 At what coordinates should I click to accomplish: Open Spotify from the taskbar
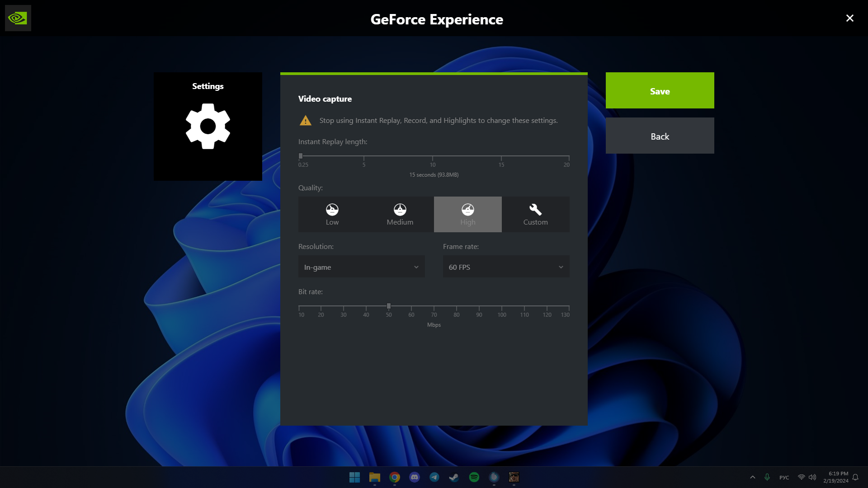[474, 477]
